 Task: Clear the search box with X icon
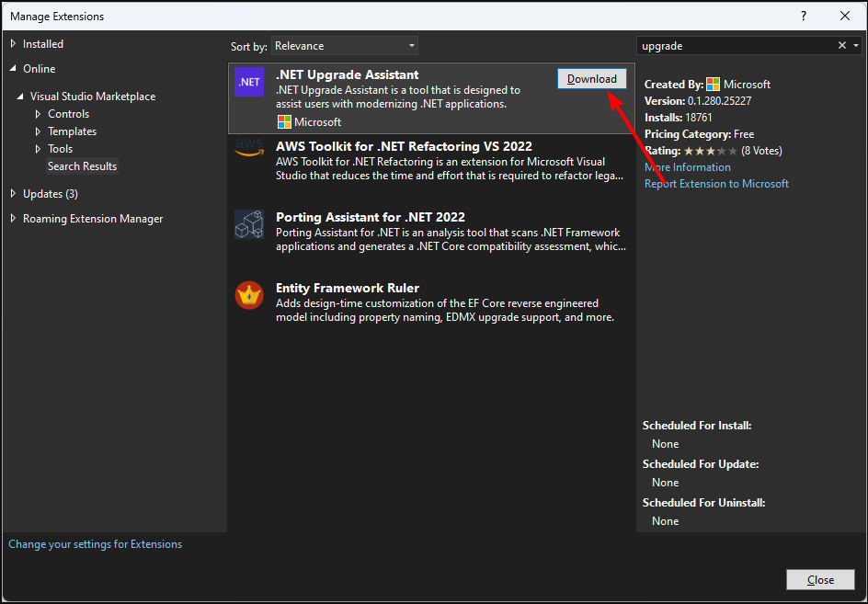tap(842, 46)
